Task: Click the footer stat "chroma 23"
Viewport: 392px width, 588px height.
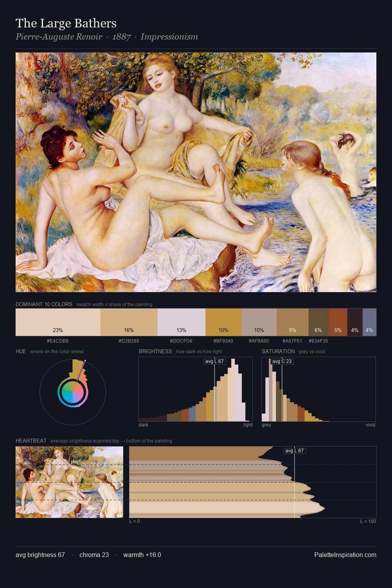Action: click(94, 555)
